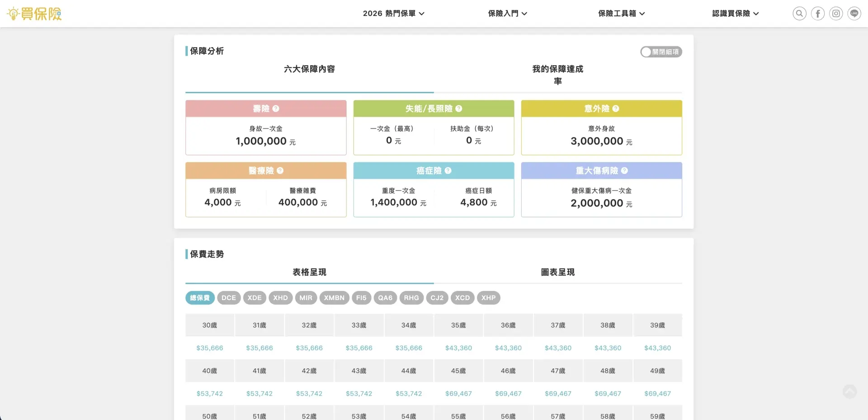Image resolution: width=868 pixels, height=420 pixels.
Task: Click the 3,000,000 元 accident value
Action: (602, 141)
